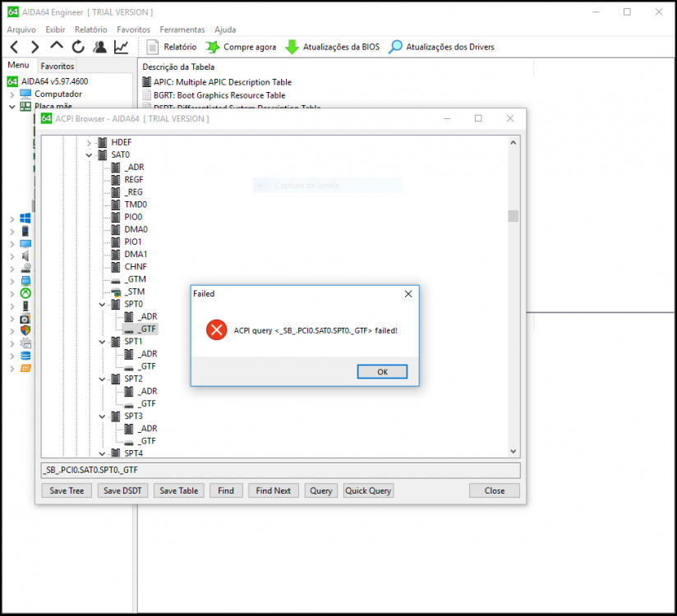The height and width of the screenshot is (616, 677).
Task: Go up one level with the up arrow
Action: [57, 46]
